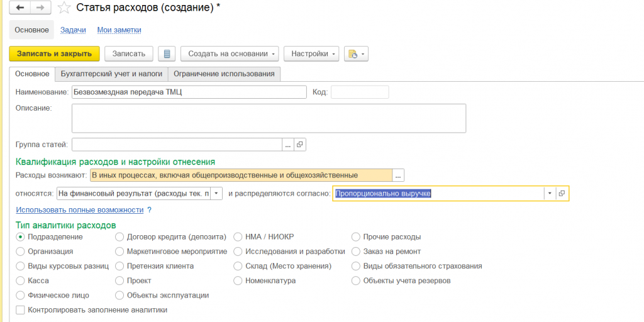Image resolution: width=644 pixels, height=322 pixels.
Task: Select Виды обязательного страхования option
Action: tap(356, 266)
